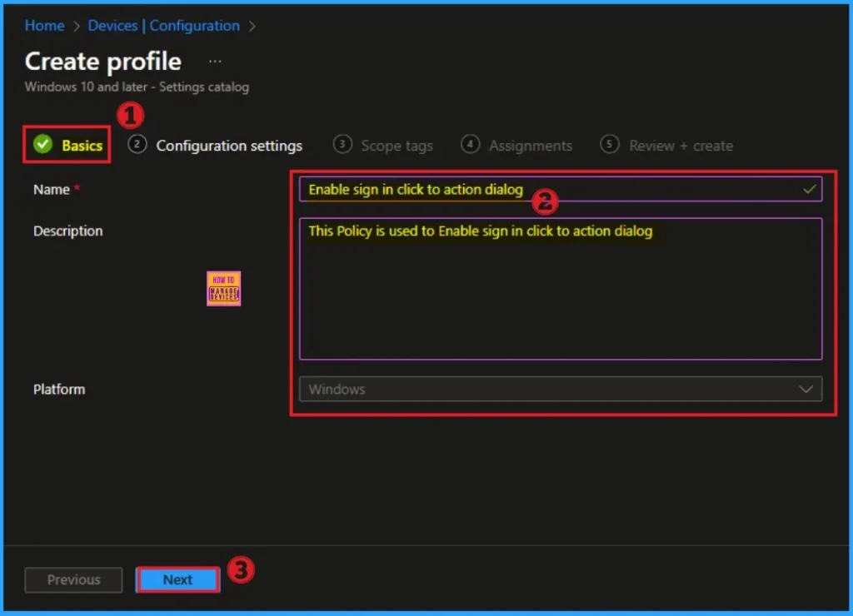Go to Devices | Configuration breadcrumb
Image resolution: width=853 pixels, height=616 pixels.
click(164, 26)
